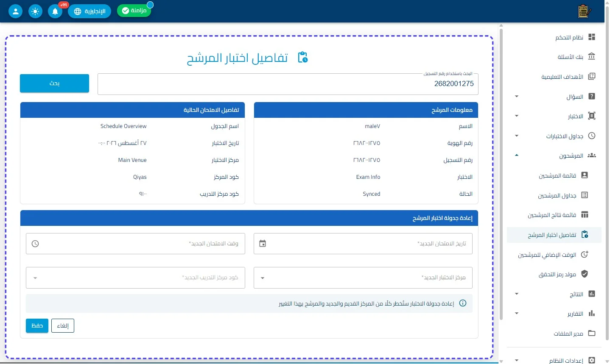Open the user profile icon

[15, 11]
